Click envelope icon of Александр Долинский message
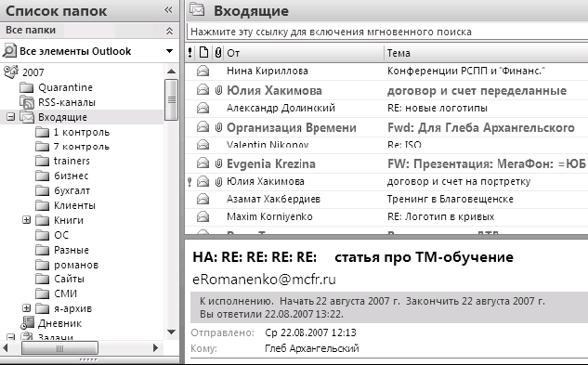588x365 pixels. click(203, 108)
